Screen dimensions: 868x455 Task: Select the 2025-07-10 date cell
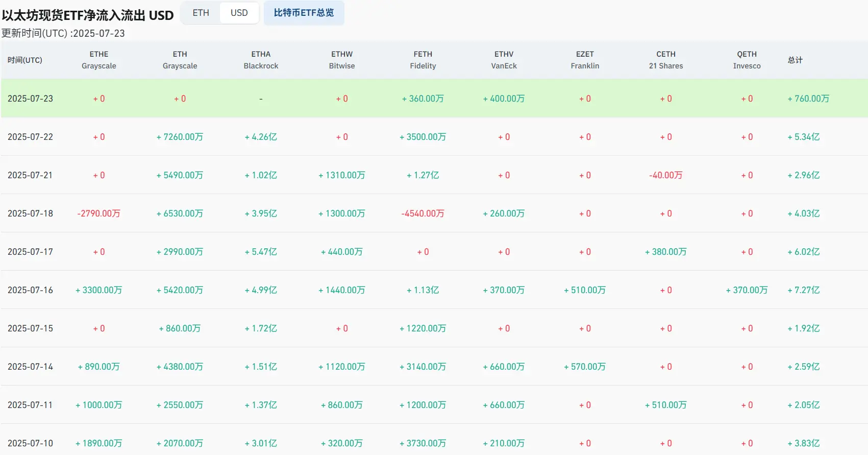pyautogui.click(x=30, y=443)
